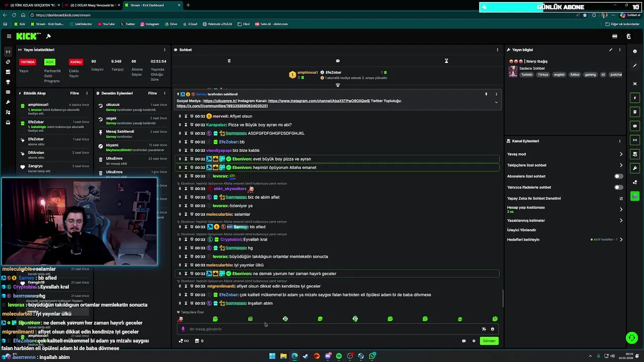Open the Kick hamburger menu

pyautogui.click(x=9, y=36)
